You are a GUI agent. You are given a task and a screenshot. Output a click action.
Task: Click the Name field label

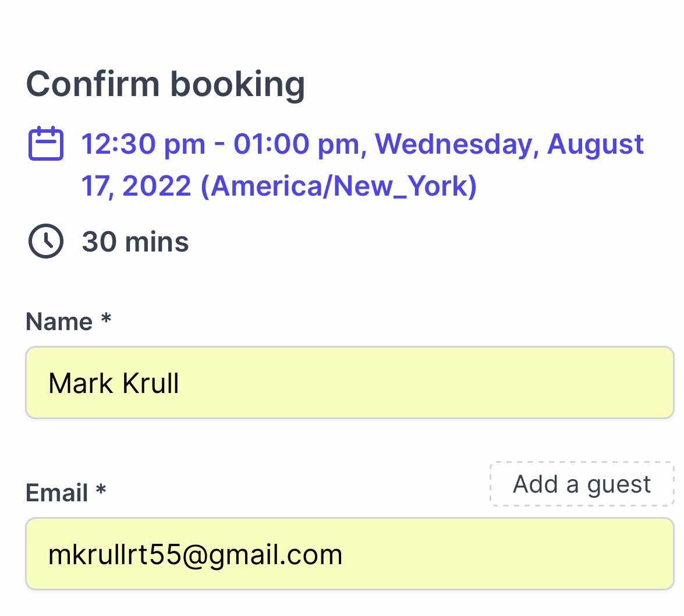tap(59, 321)
